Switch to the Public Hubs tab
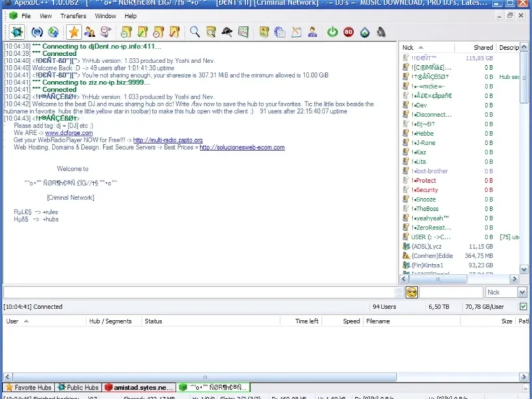 tap(78, 387)
